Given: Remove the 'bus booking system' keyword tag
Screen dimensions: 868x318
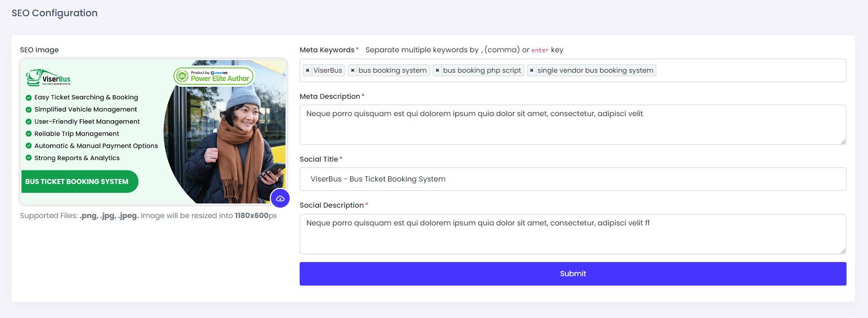Looking at the screenshot, I should [x=353, y=71].
